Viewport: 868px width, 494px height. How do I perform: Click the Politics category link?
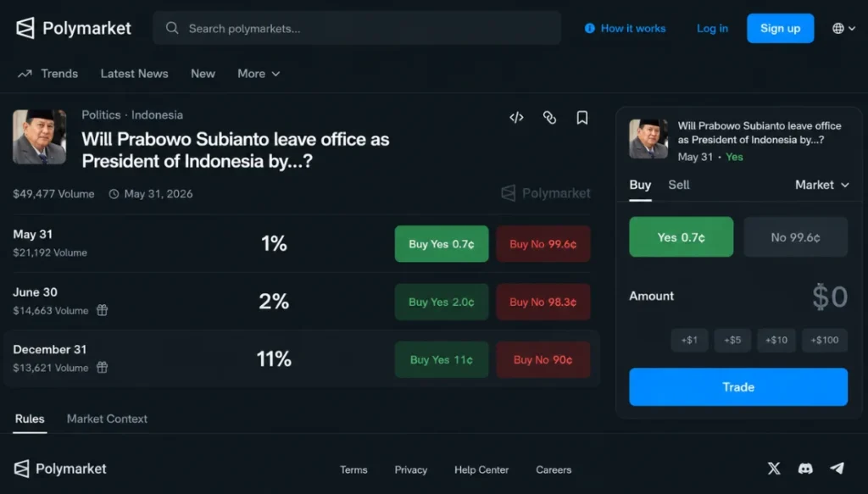[x=102, y=115]
